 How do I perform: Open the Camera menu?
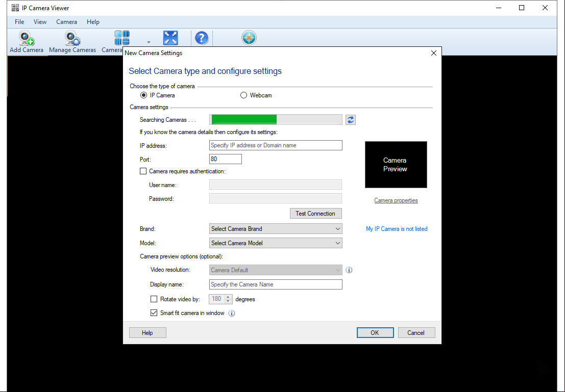pos(67,22)
